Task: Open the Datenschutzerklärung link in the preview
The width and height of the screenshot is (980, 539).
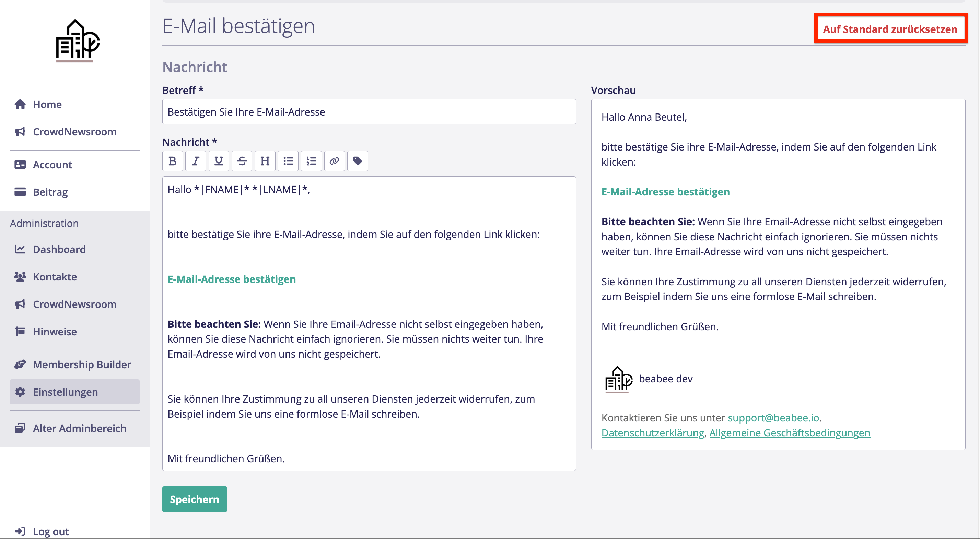Action: coord(652,433)
